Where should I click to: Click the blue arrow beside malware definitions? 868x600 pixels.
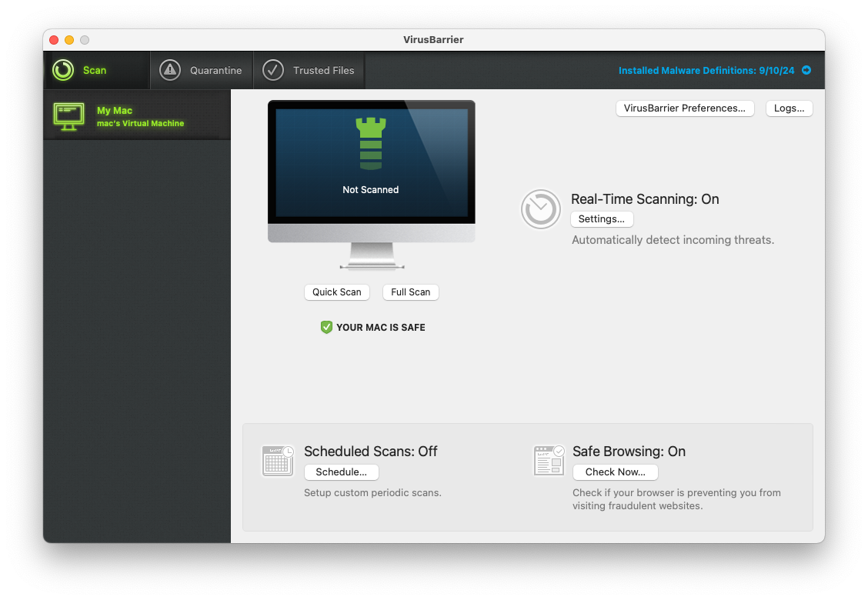tap(806, 70)
